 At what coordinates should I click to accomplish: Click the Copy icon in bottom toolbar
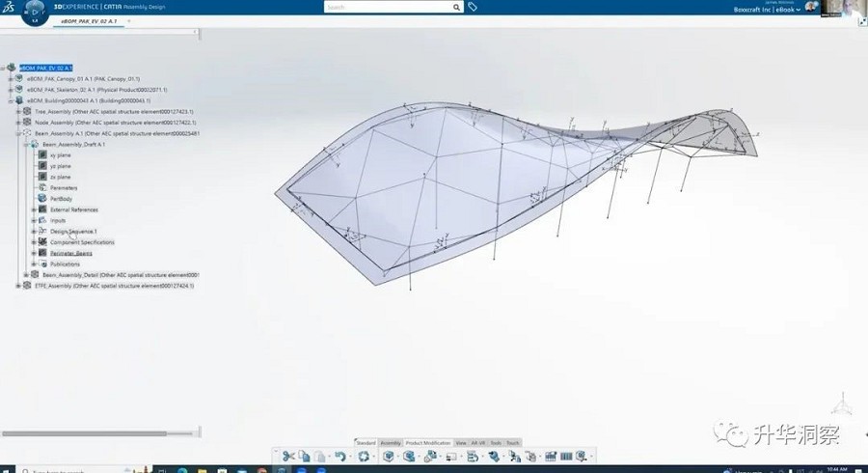pos(303,457)
